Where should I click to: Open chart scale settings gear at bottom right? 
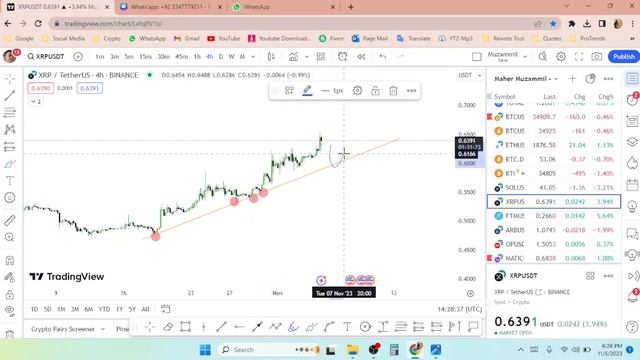point(470,293)
